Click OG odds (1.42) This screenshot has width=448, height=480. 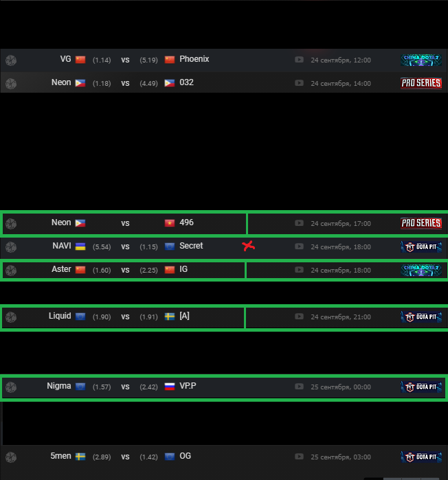click(x=149, y=457)
